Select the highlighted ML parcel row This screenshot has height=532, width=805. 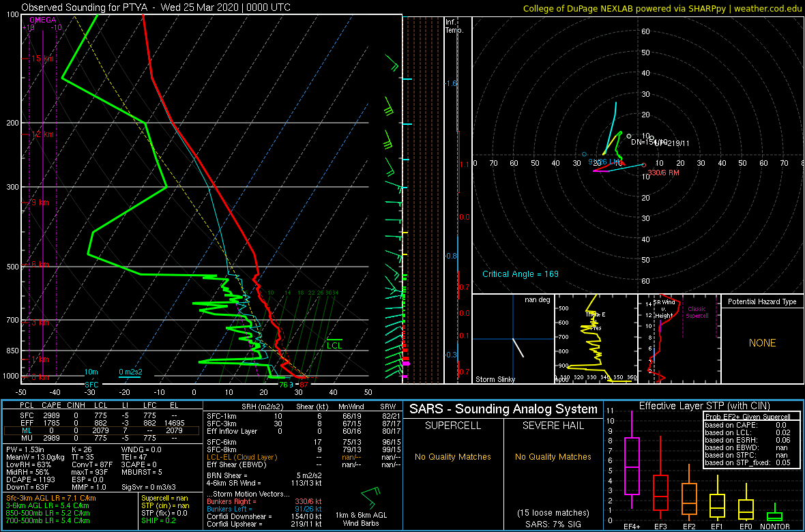pyautogui.click(x=102, y=431)
